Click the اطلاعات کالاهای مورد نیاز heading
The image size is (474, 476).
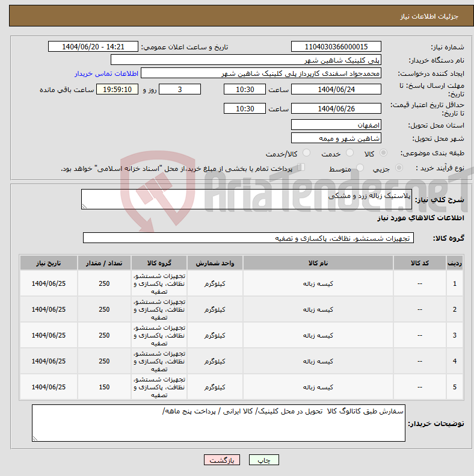(420, 218)
